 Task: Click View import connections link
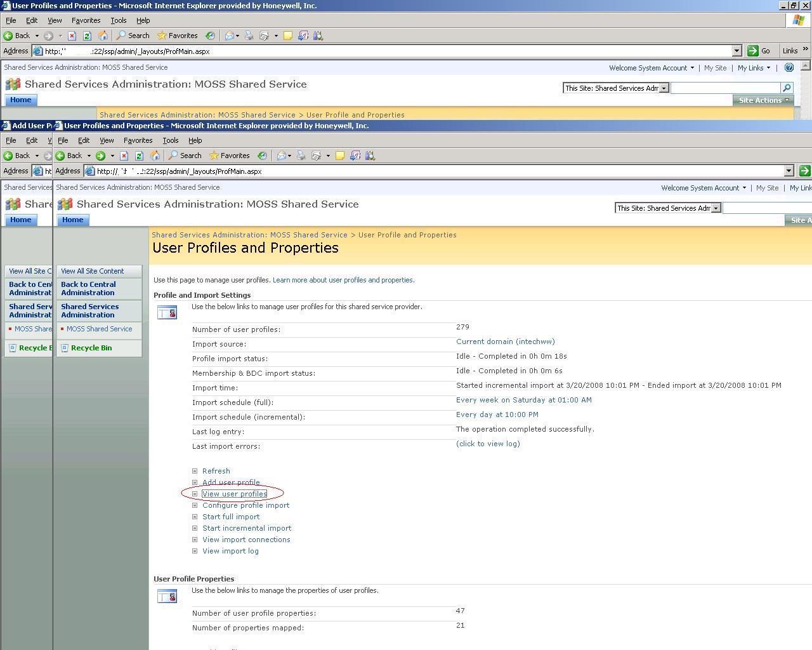pyautogui.click(x=246, y=540)
